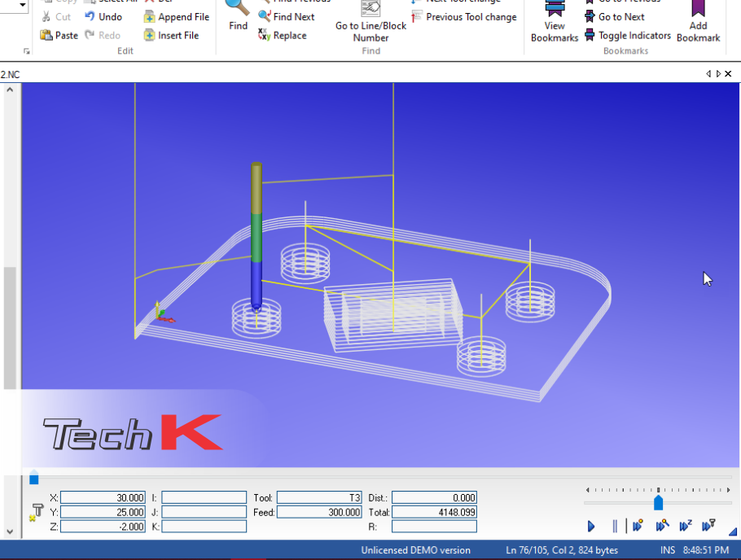Start the simulation with the Play button
This screenshot has width=741, height=560.
pyautogui.click(x=590, y=527)
